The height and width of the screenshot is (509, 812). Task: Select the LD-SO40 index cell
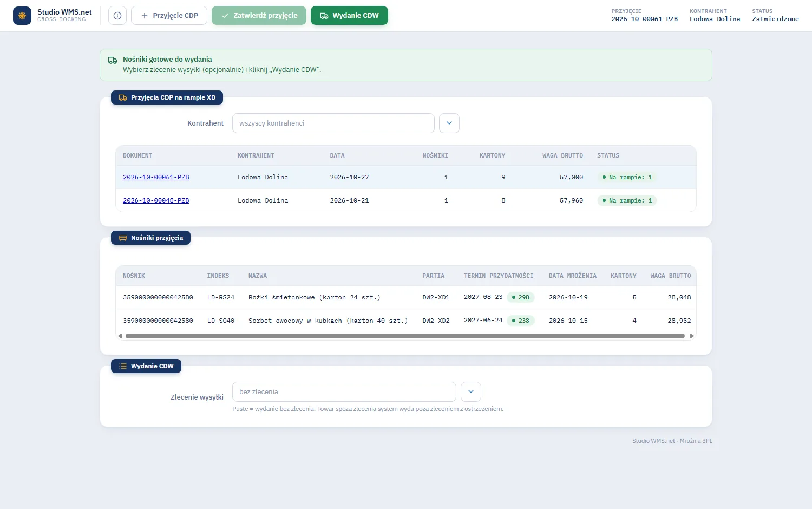pyautogui.click(x=221, y=321)
